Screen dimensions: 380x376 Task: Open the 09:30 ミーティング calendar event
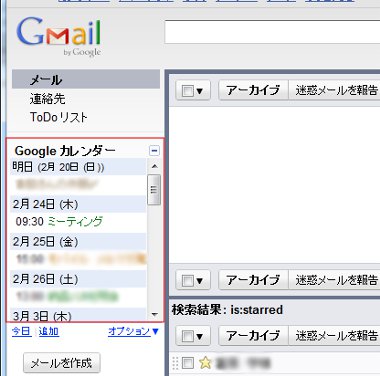tap(59, 221)
